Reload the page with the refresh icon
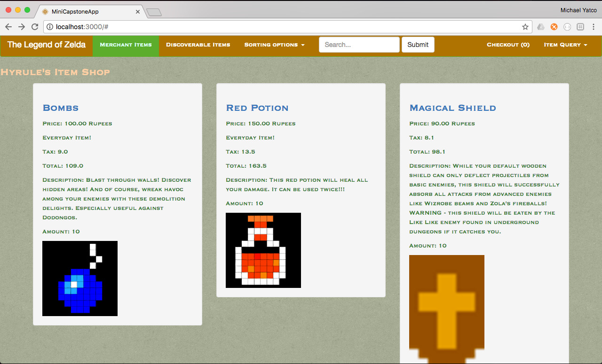This screenshot has width=602, height=364. coord(35,27)
